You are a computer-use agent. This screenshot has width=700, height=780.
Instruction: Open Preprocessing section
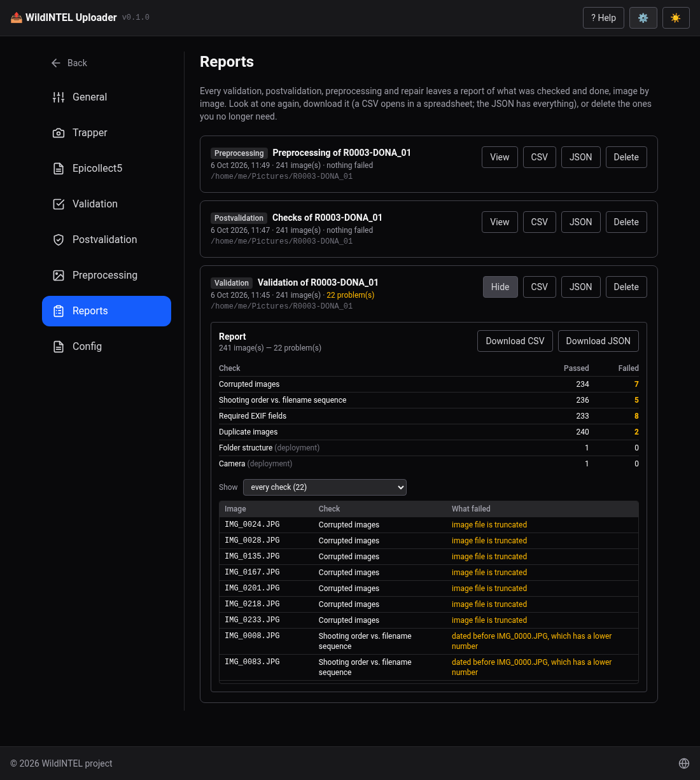(x=106, y=275)
